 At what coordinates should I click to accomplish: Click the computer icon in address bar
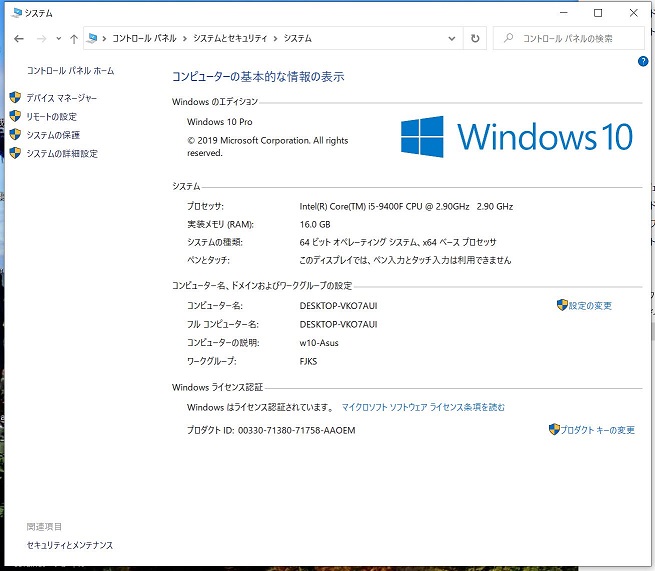click(x=92, y=38)
